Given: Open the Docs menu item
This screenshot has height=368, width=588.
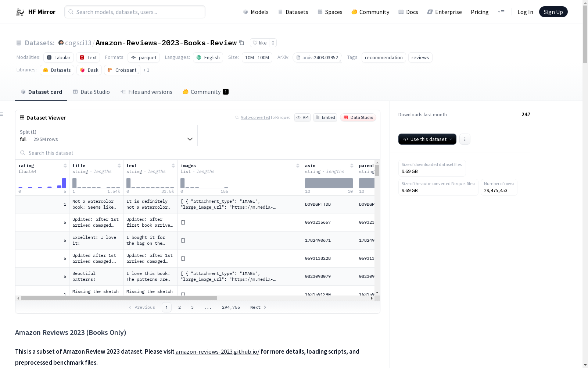Looking at the screenshot, I should 408,12.
